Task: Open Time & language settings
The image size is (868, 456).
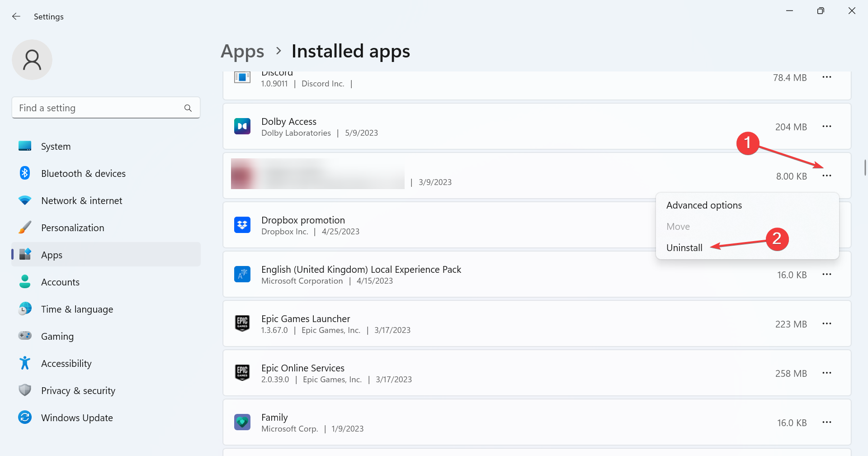Action: coord(106,309)
